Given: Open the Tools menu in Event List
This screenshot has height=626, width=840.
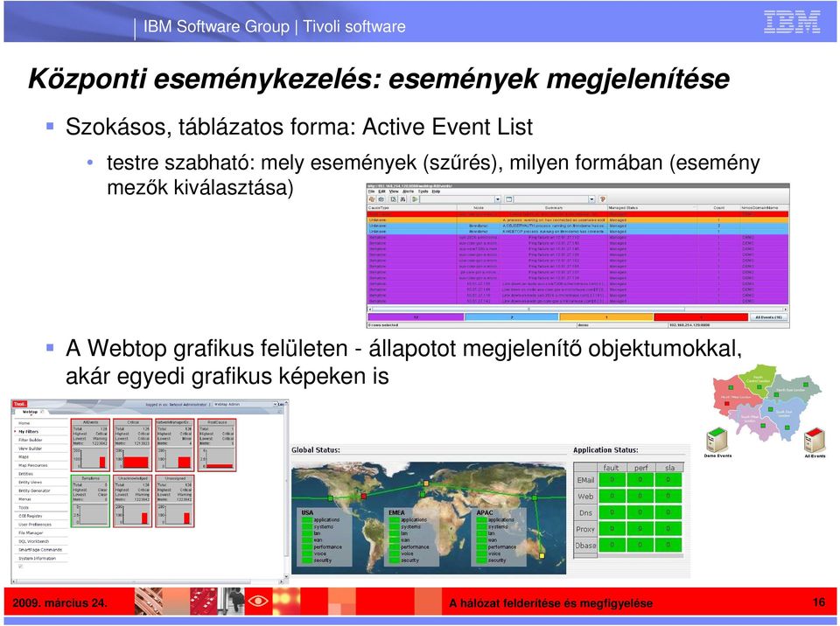Looking at the screenshot, I should [423, 191].
